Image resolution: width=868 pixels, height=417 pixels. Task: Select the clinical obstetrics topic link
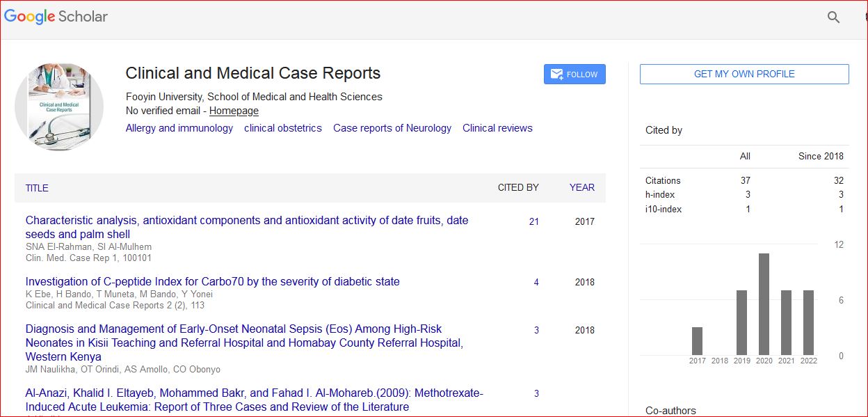[x=283, y=128]
